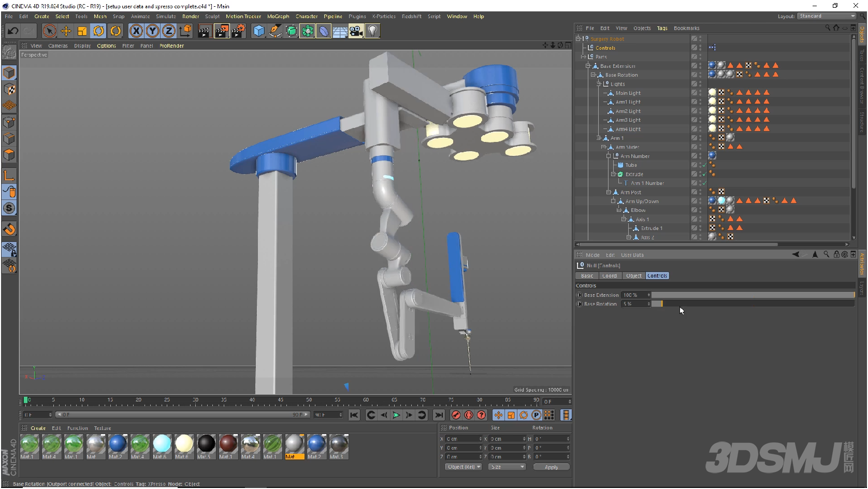Image resolution: width=868 pixels, height=489 pixels.
Task: Switch to the Coord tab
Action: [x=610, y=276]
